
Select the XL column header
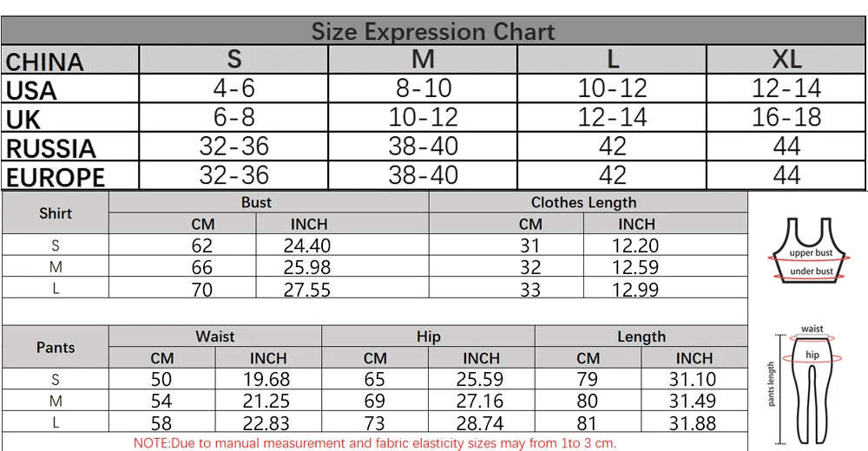(786, 59)
